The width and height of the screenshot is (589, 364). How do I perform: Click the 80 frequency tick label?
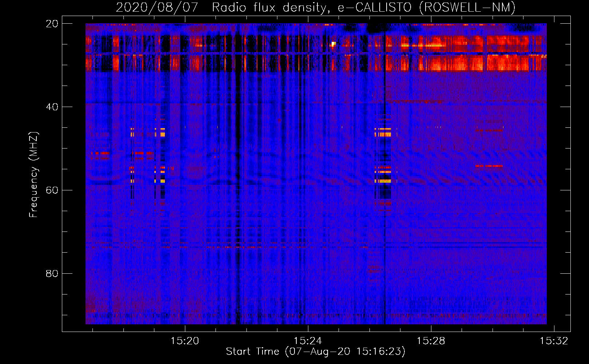pos(52,273)
